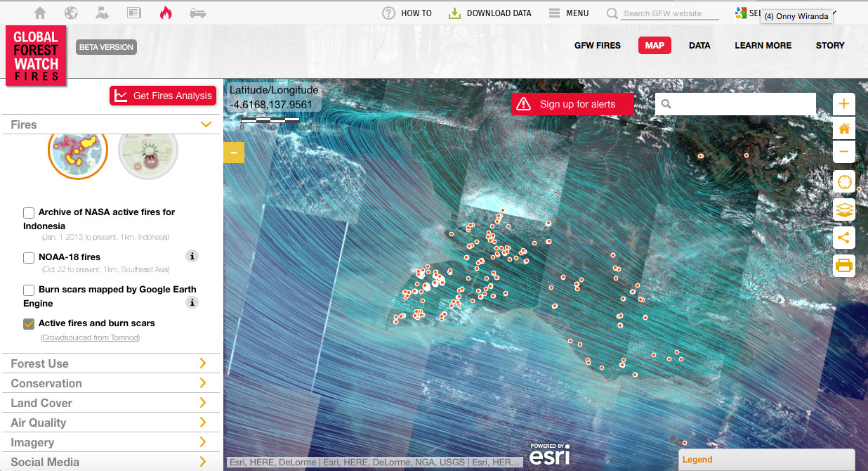868x471 pixels.
Task: Zoom in using the map plus button
Action: [843, 104]
